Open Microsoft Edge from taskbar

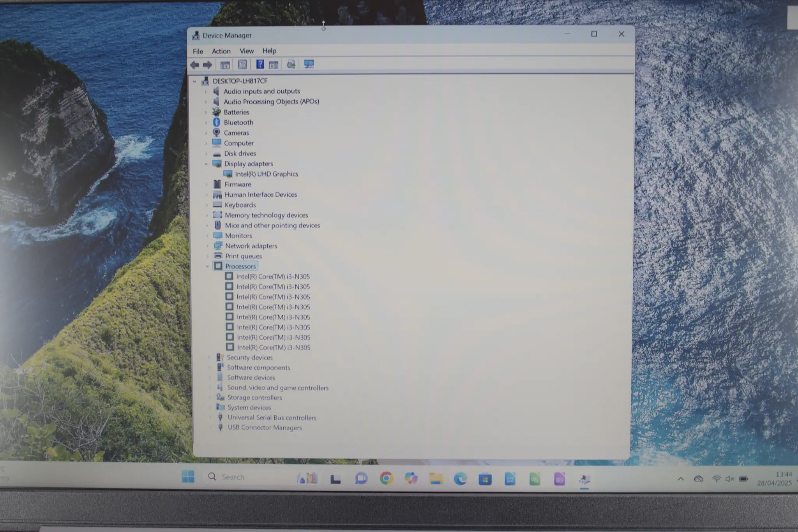[460, 479]
